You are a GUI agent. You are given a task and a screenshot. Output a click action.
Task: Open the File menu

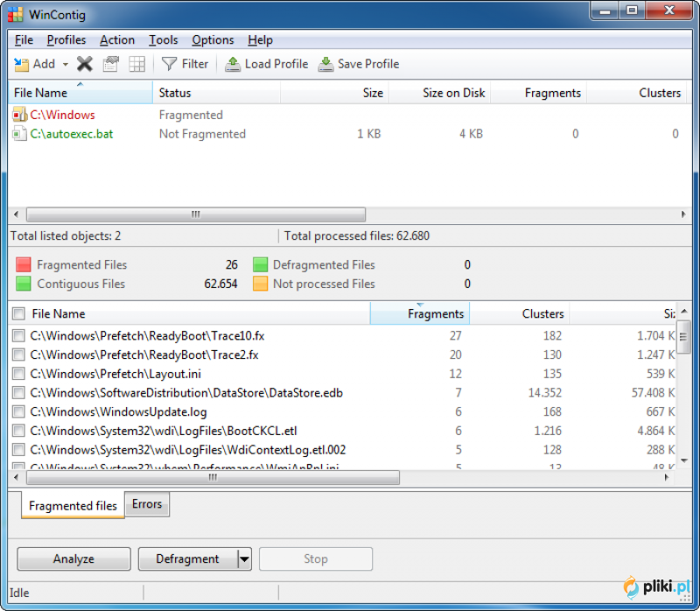click(24, 40)
